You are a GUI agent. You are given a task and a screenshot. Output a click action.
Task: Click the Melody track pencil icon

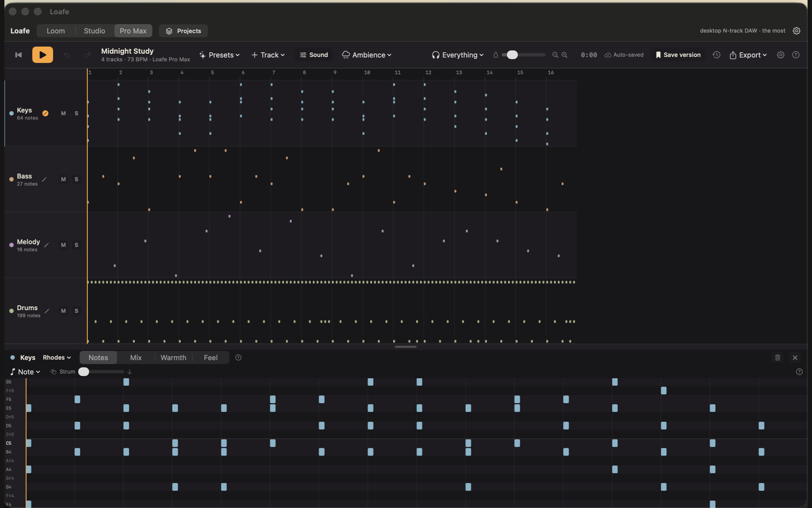[x=47, y=245]
